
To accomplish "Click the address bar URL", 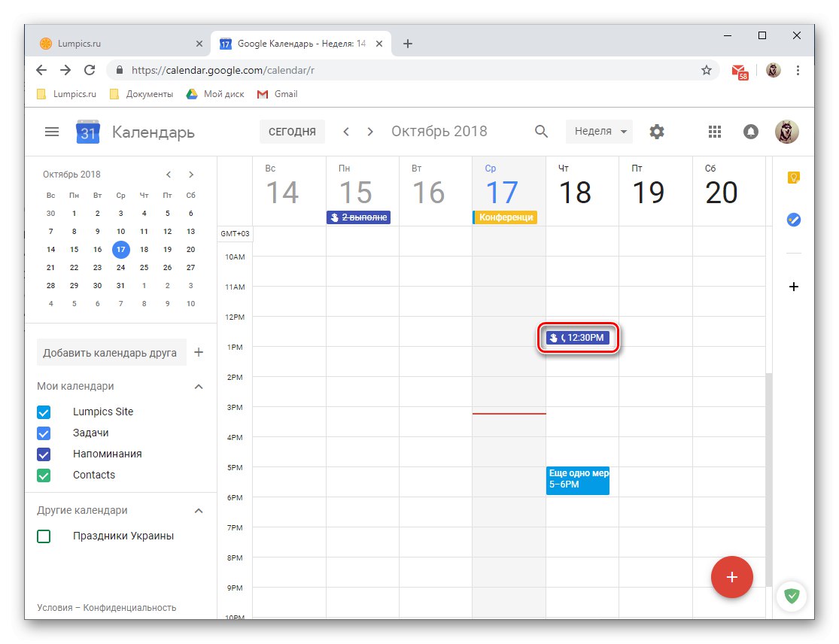I will pos(223,70).
